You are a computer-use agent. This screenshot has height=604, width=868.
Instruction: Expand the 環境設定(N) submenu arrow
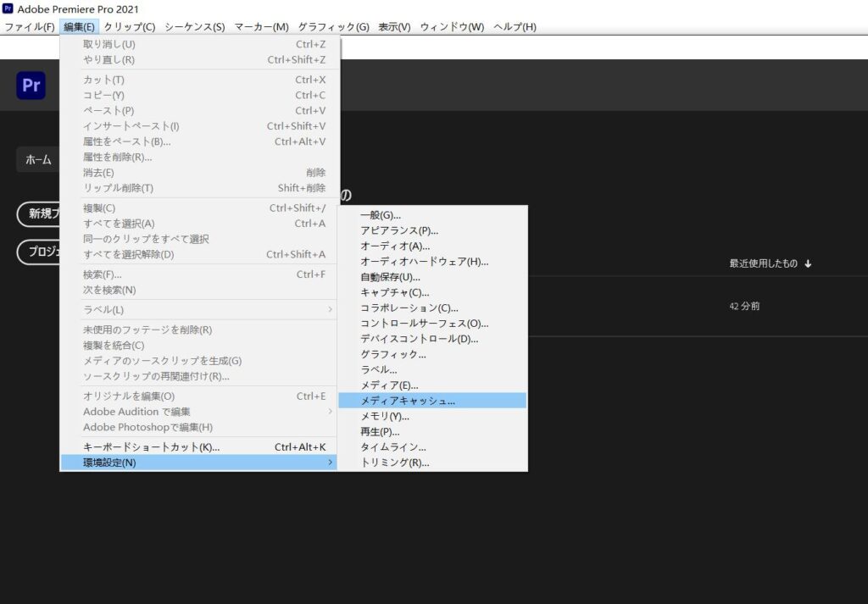[x=331, y=463]
